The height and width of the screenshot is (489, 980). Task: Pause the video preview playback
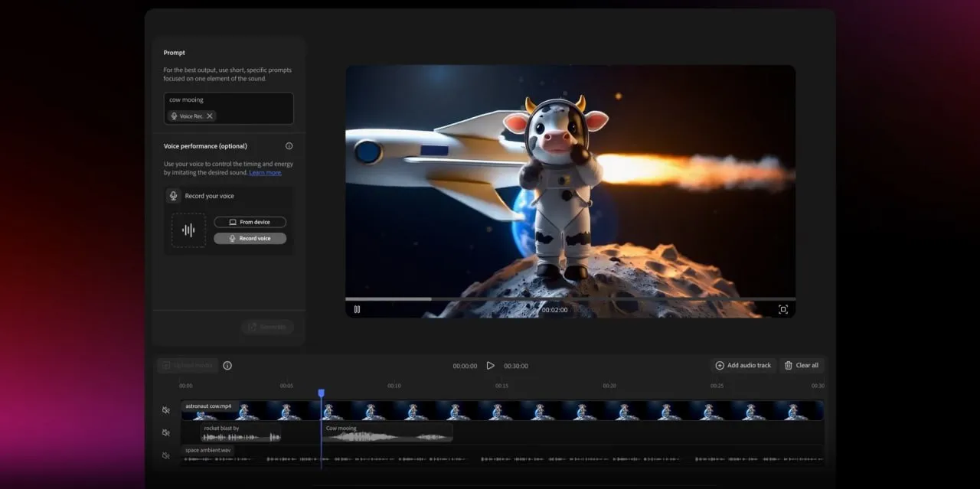tap(357, 309)
